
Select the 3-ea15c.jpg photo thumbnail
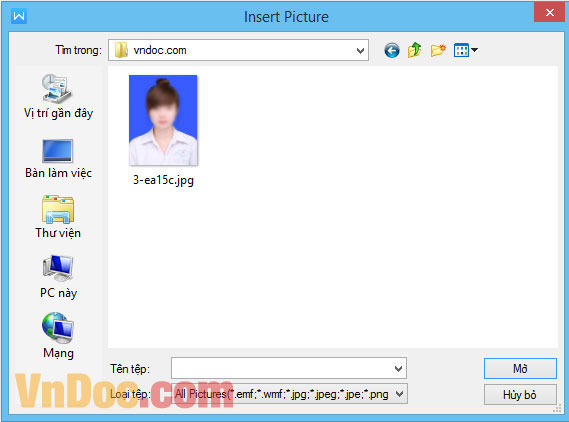tap(163, 120)
